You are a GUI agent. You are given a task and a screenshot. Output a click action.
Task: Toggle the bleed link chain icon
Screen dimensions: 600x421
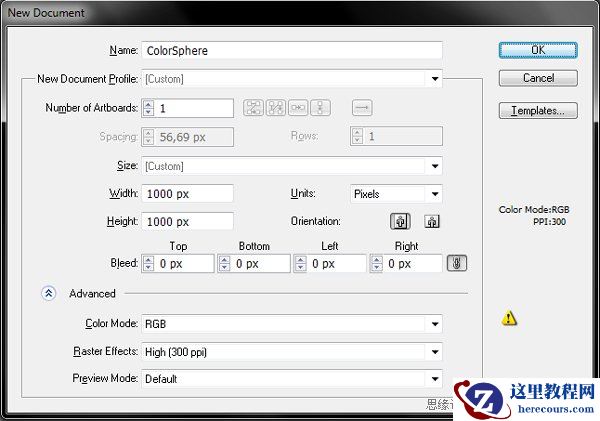457,263
